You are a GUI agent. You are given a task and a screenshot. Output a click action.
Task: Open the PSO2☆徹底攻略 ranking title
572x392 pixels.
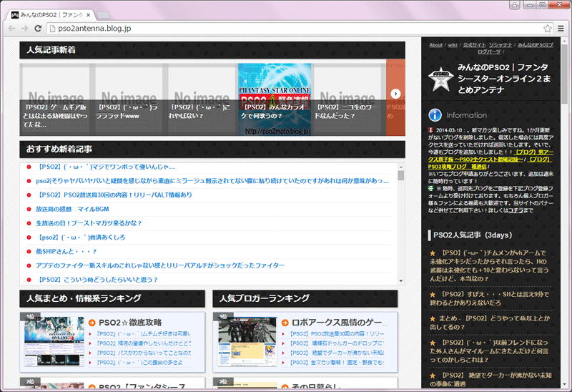click(x=130, y=323)
